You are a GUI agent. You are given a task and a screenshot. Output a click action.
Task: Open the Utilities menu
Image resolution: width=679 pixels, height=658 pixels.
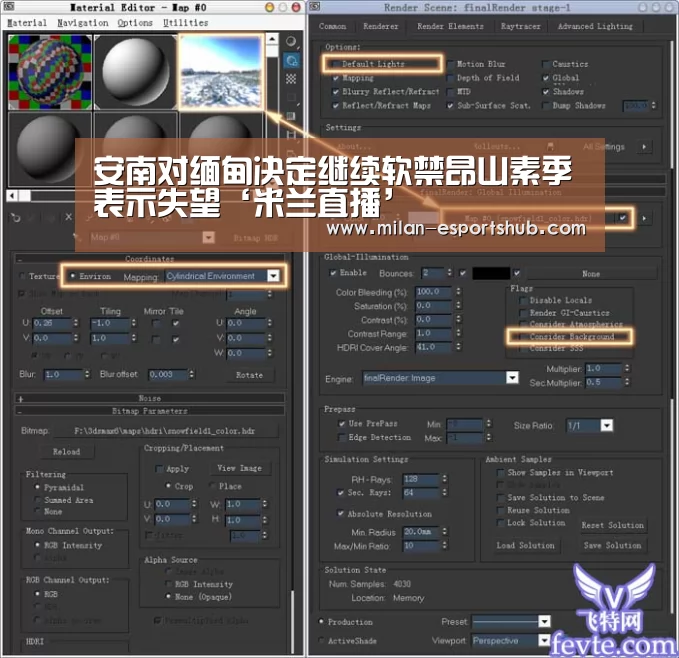185,23
